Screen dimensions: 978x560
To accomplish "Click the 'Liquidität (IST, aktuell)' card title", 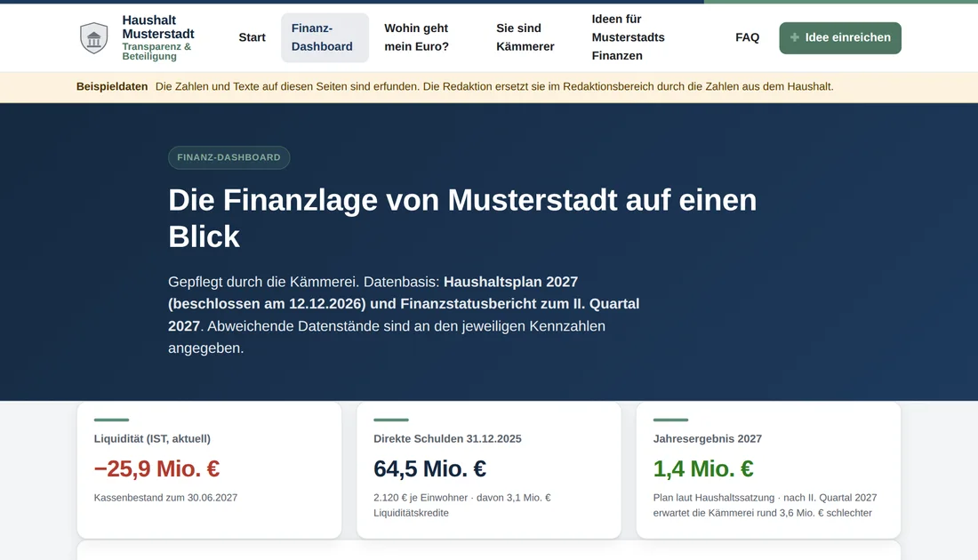I will click(x=152, y=439).
